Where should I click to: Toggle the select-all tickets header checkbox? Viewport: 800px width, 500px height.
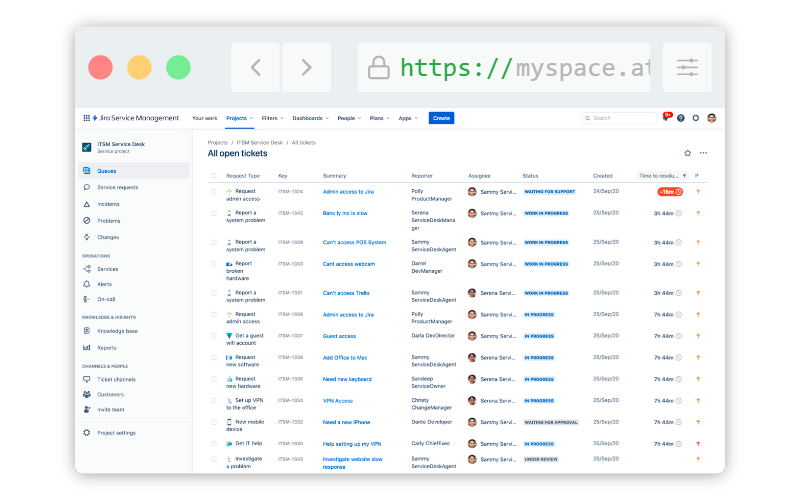click(214, 176)
